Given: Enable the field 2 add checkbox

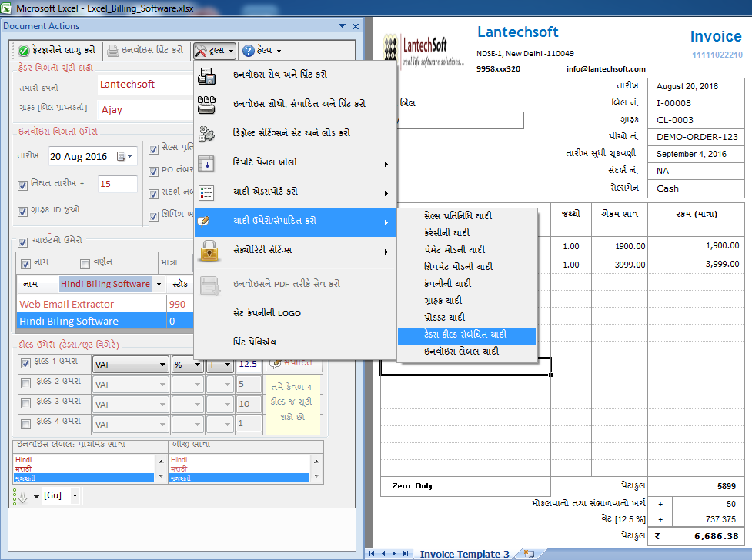Looking at the screenshot, I should (x=26, y=383).
